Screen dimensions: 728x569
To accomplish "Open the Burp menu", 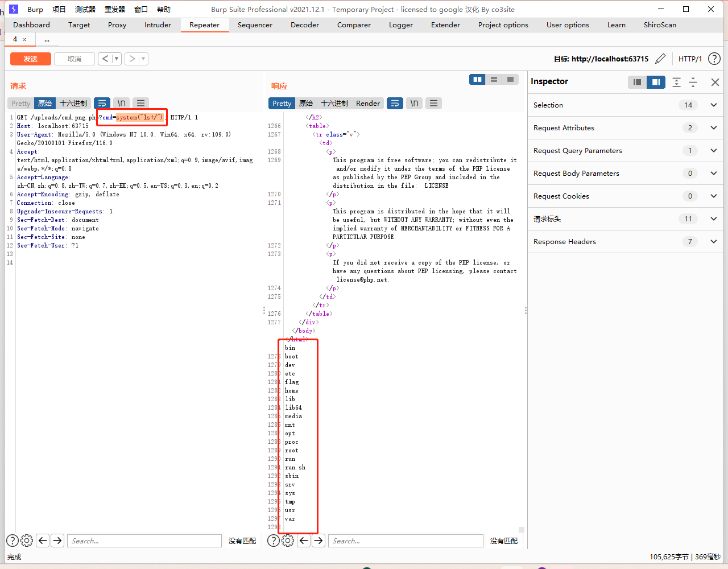I will click(x=35, y=9).
